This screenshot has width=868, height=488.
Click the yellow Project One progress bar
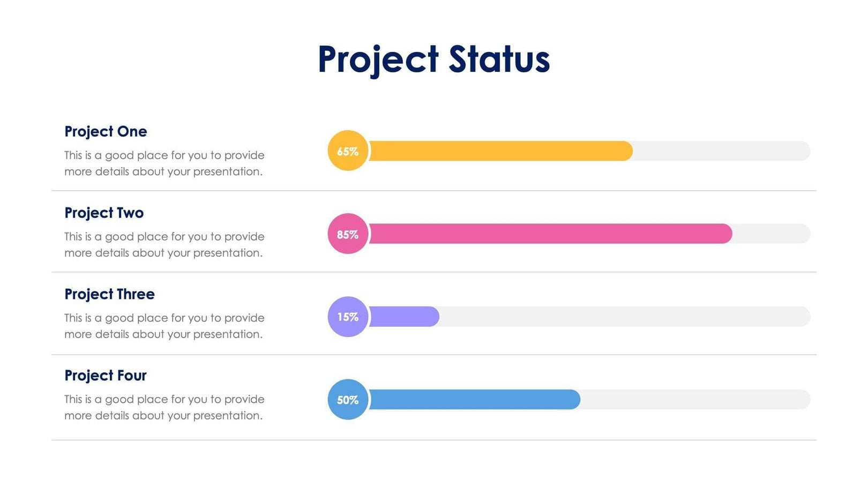click(x=500, y=151)
